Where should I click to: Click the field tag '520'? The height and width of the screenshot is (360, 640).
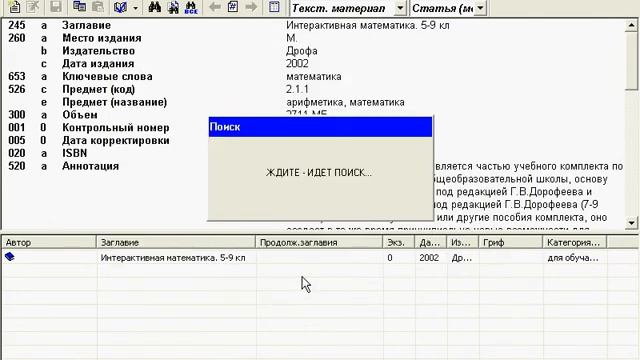click(x=17, y=166)
